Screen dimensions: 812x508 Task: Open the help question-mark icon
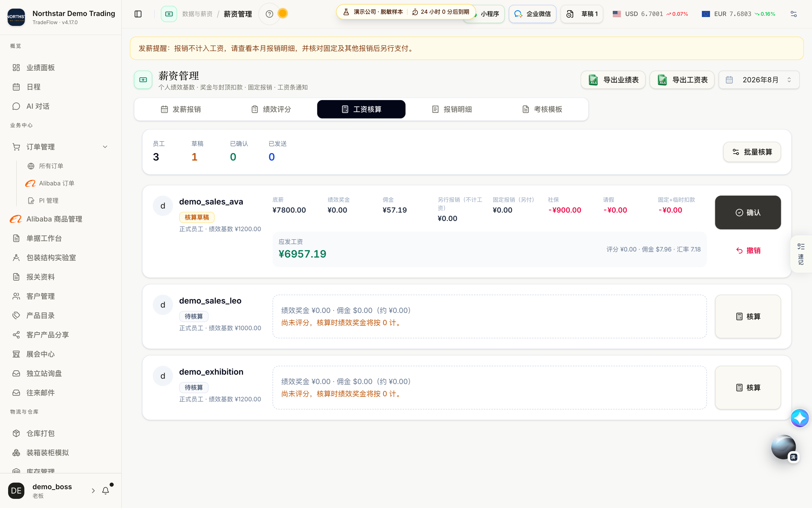tap(269, 14)
